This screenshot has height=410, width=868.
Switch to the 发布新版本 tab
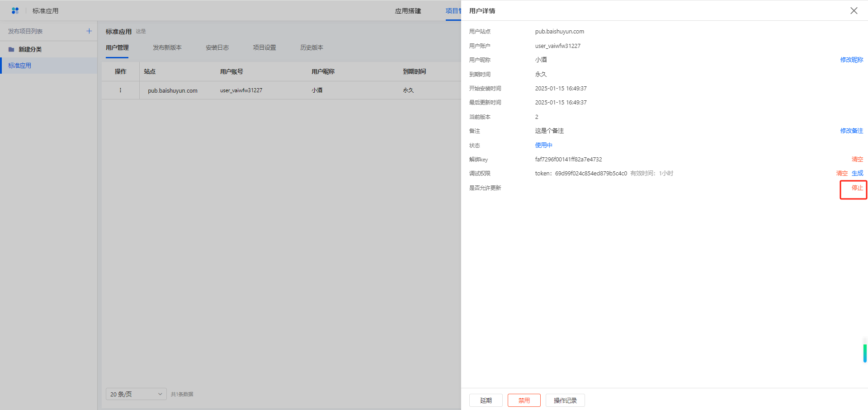[x=167, y=47]
